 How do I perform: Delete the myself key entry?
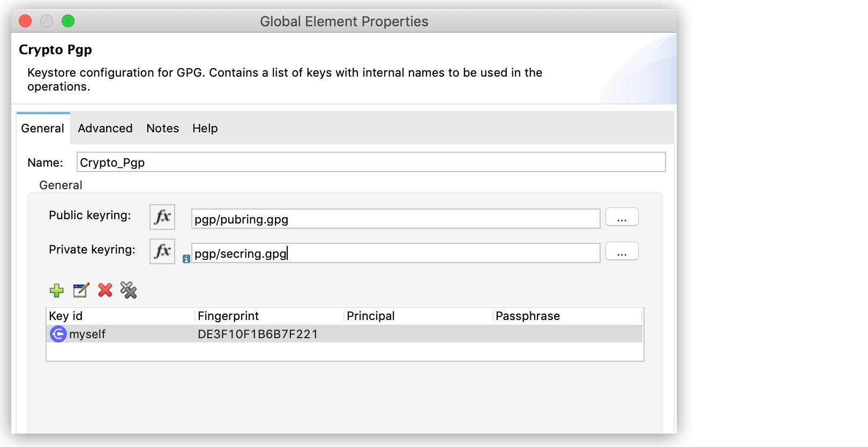coord(104,290)
